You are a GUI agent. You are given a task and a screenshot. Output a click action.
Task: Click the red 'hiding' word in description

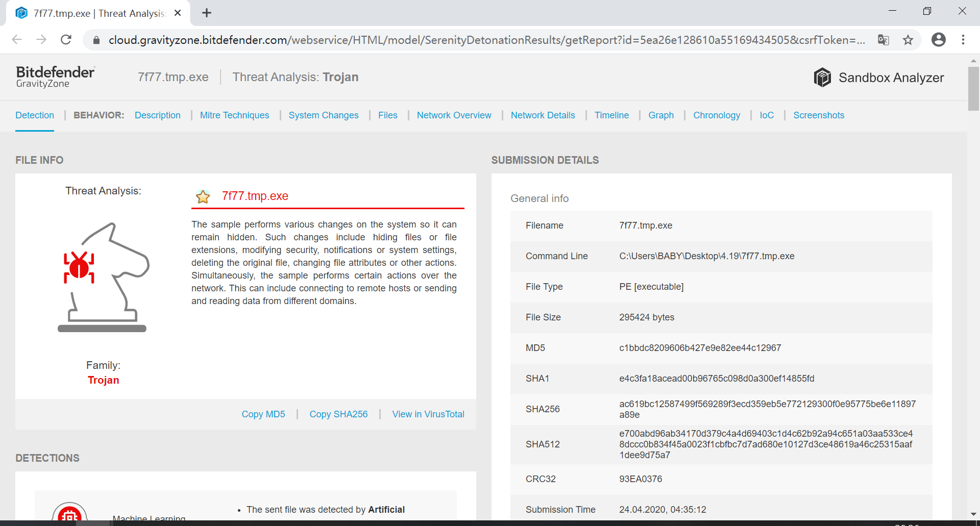[385, 237]
